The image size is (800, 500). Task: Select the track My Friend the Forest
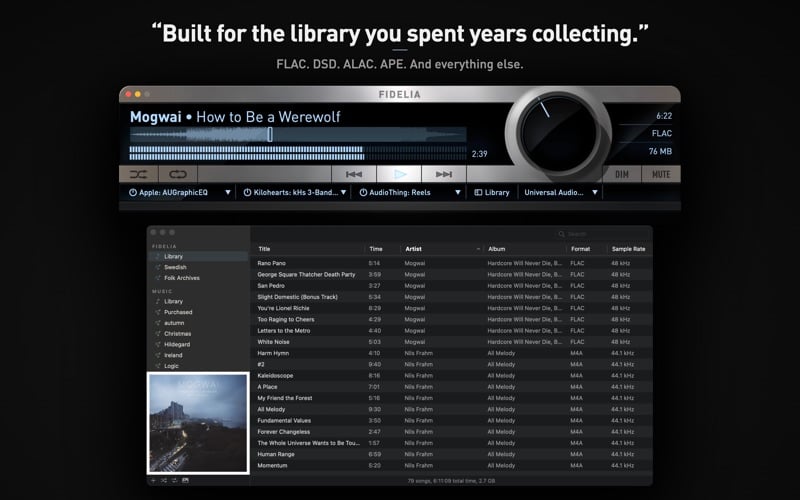tap(452, 398)
